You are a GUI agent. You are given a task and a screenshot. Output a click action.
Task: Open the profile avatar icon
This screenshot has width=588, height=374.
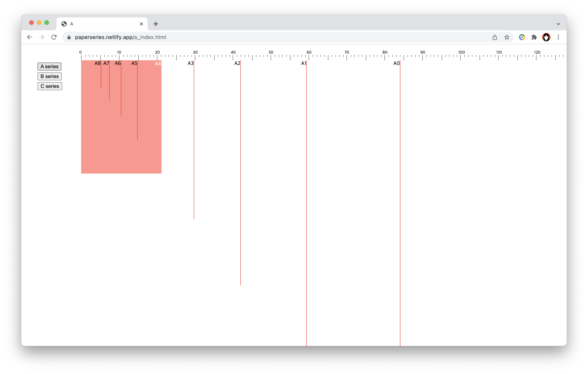546,37
